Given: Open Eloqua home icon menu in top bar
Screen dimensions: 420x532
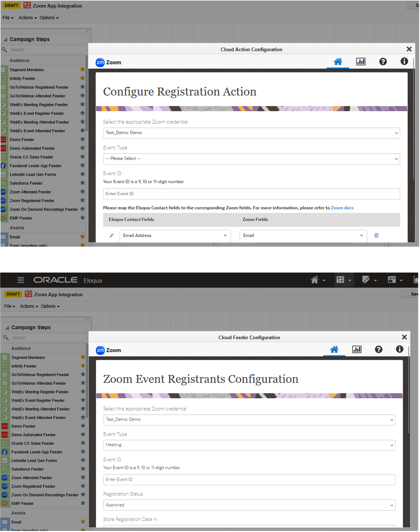Looking at the screenshot, I should (318, 280).
